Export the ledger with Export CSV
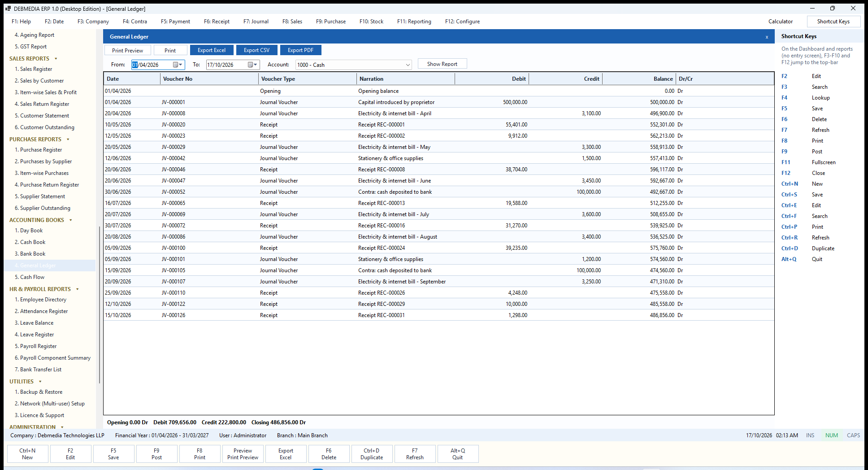The width and height of the screenshot is (868, 470). point(257,50)
